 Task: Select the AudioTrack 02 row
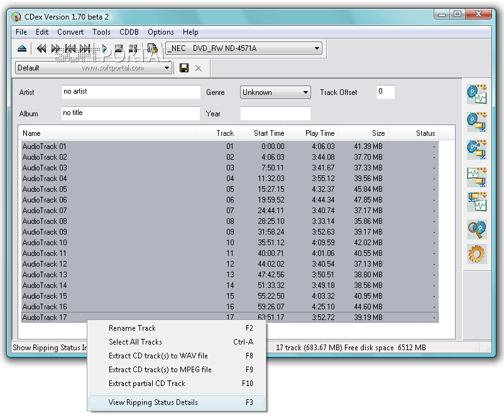coord(230,157)
